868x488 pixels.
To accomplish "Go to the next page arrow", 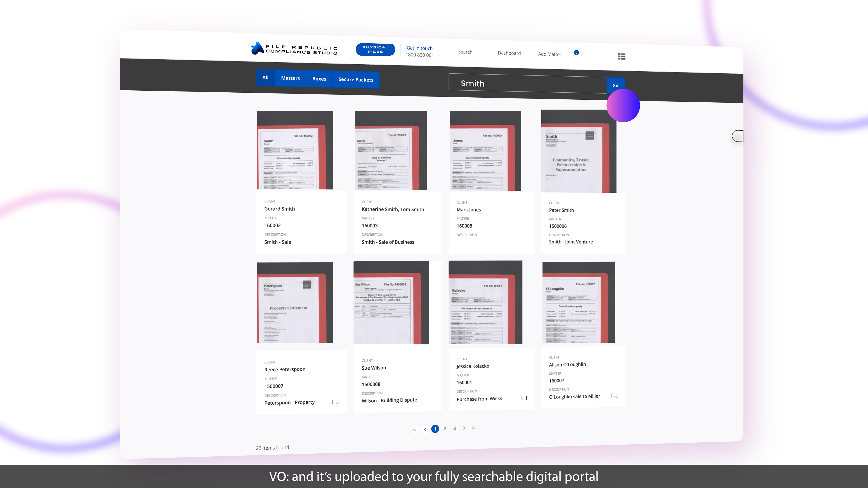I will coord(464,428).
